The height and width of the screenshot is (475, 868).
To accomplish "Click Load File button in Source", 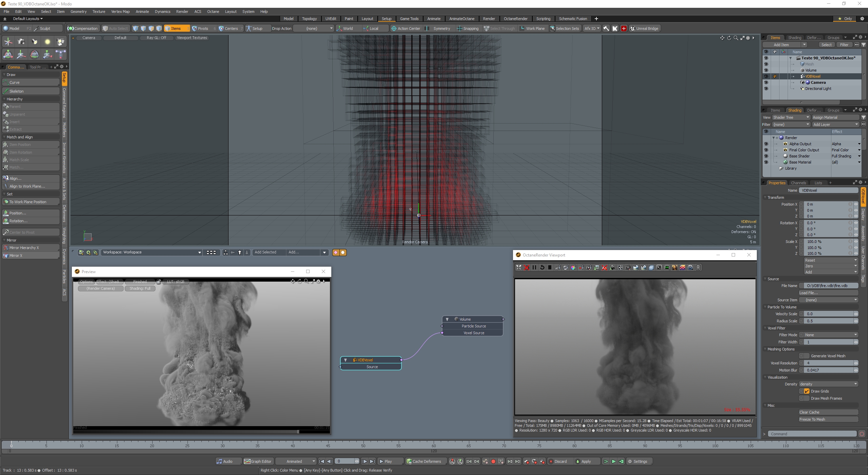I will (828, 293).
